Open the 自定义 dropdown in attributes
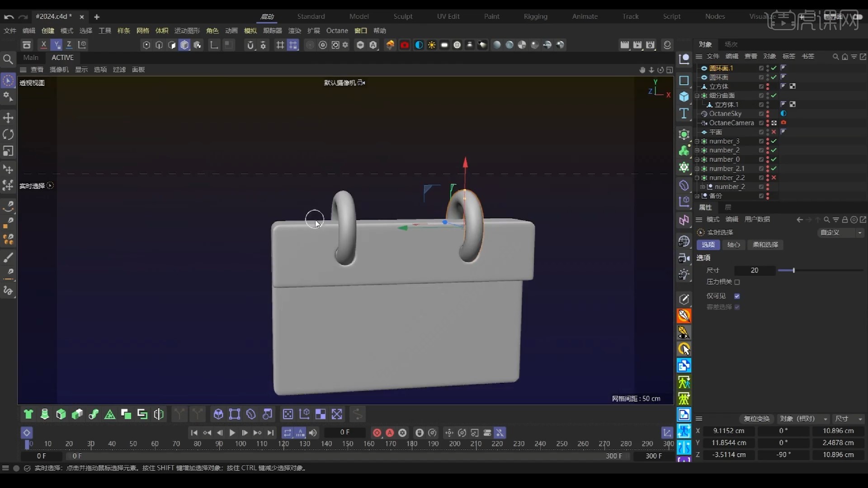 point(841,232)
